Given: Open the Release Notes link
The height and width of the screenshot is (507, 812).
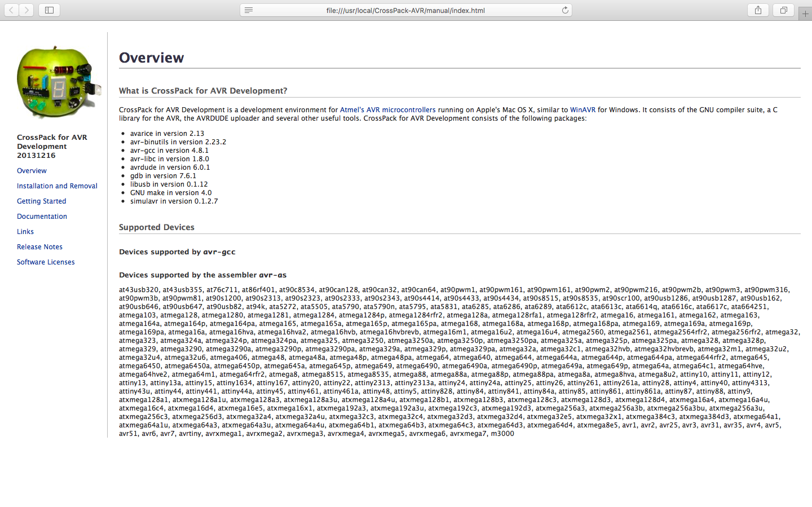Looking at the screenshot, I should (x=39, y=247).
